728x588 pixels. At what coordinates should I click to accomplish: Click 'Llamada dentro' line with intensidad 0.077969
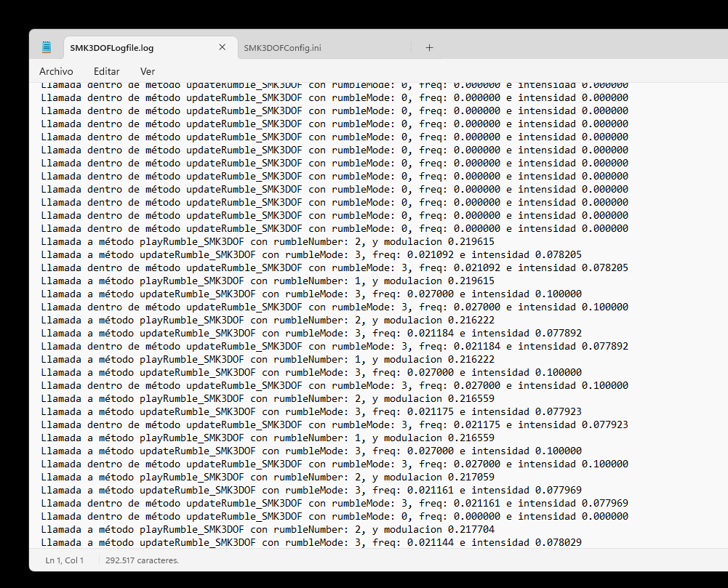[x=335, y=503]
